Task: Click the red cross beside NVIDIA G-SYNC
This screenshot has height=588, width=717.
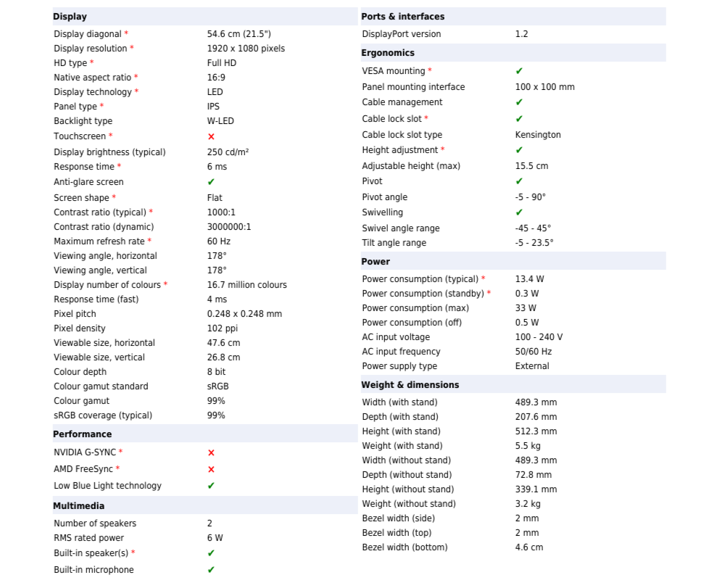Action: pos(211,452)
